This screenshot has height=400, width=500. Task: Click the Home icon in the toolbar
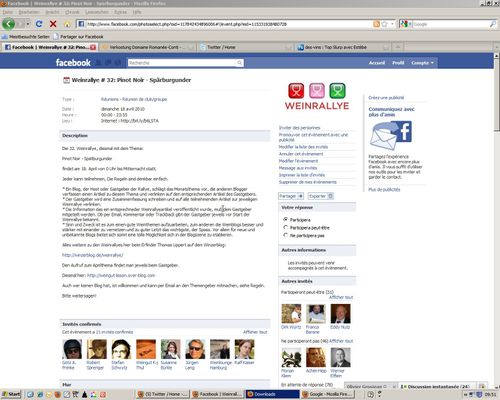(x=67, y=24)
